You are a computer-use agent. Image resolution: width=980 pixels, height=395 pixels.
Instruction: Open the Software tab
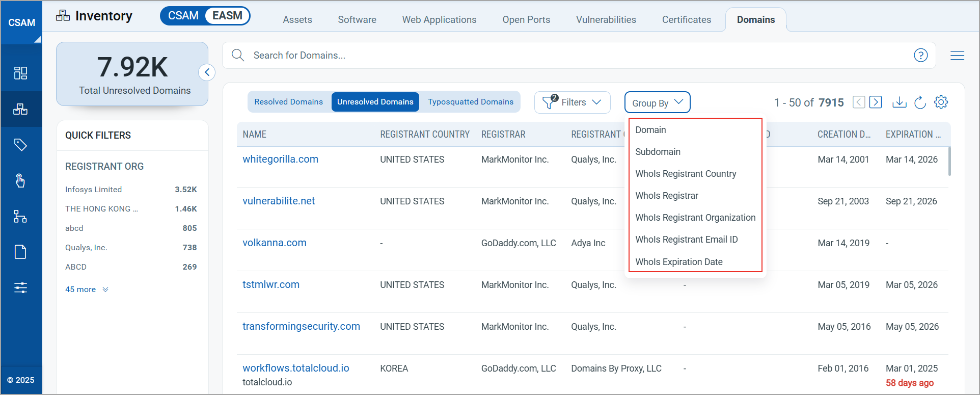tap(357, 20)
